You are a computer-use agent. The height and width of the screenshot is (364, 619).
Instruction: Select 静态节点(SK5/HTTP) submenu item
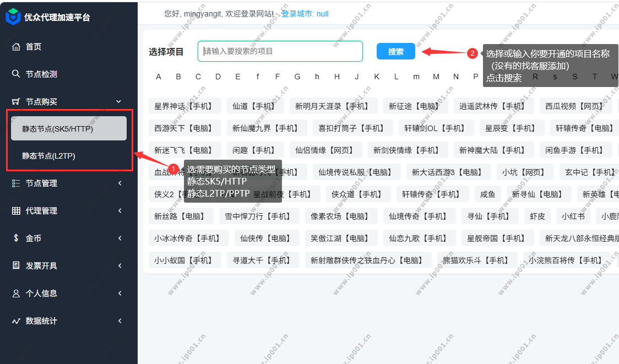[69, 128]
